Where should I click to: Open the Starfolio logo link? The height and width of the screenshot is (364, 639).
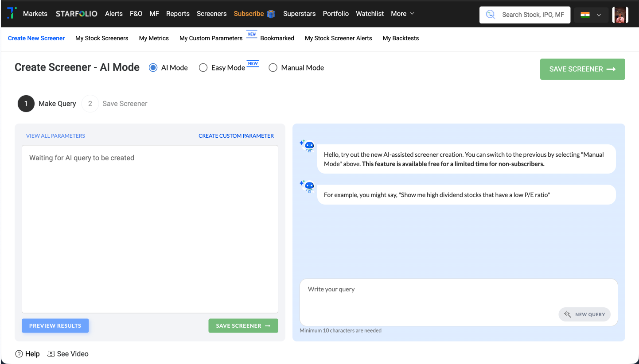pos(76,14)
